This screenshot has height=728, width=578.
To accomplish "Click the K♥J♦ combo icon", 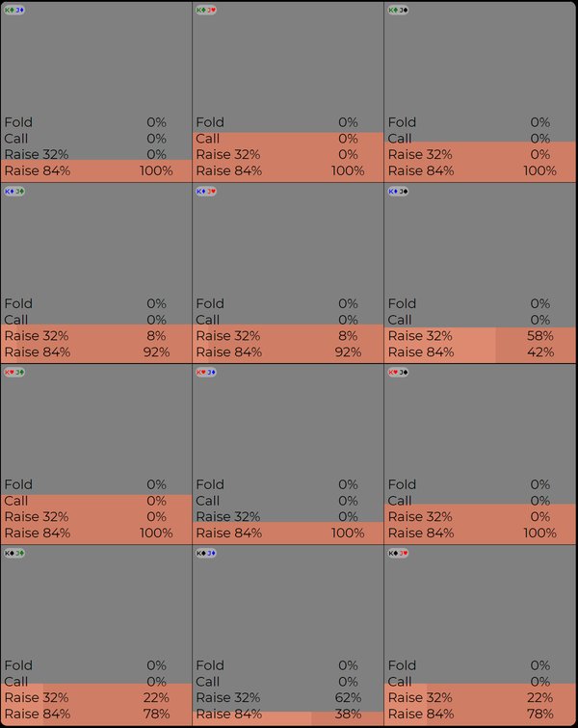I will [x=206, y=372].
